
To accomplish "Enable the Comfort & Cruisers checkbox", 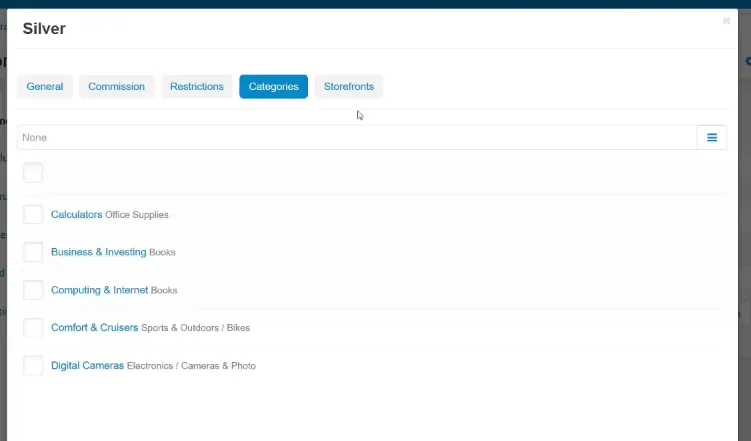I will 33,328.
